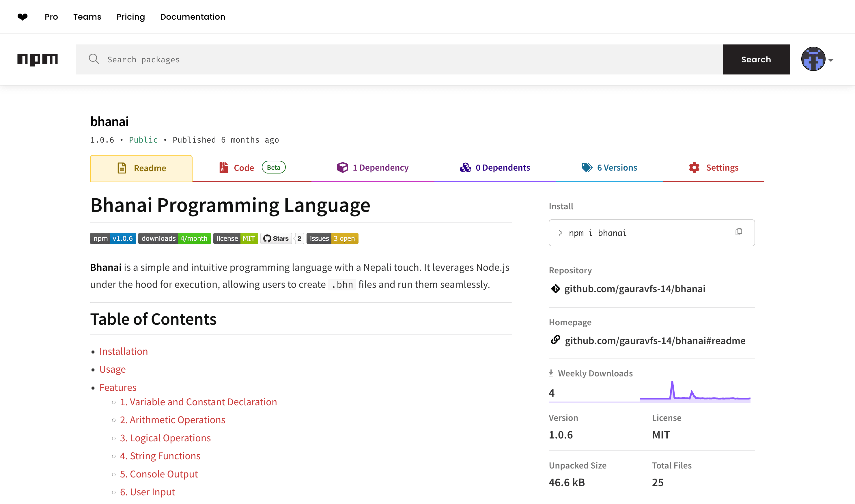855x504 pixels.
Task: Click the black Search button
Action: tap(756, 59)
